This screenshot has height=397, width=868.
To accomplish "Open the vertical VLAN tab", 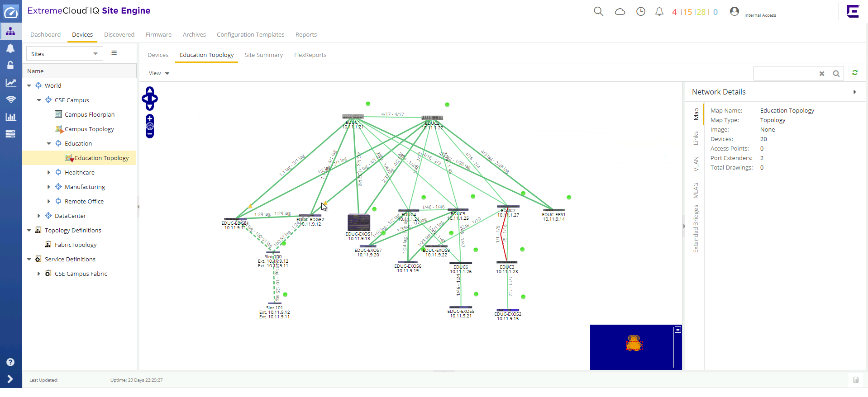I will 696,164.
